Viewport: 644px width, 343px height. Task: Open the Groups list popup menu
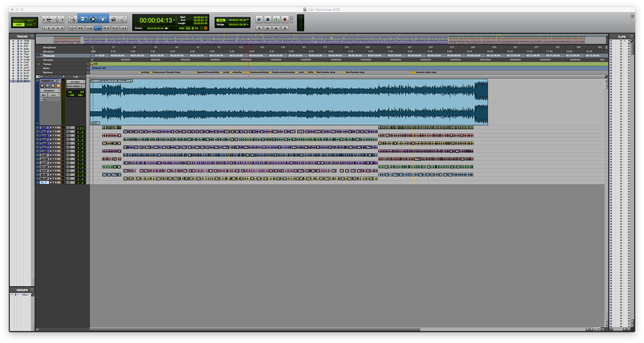coord(32,290)
